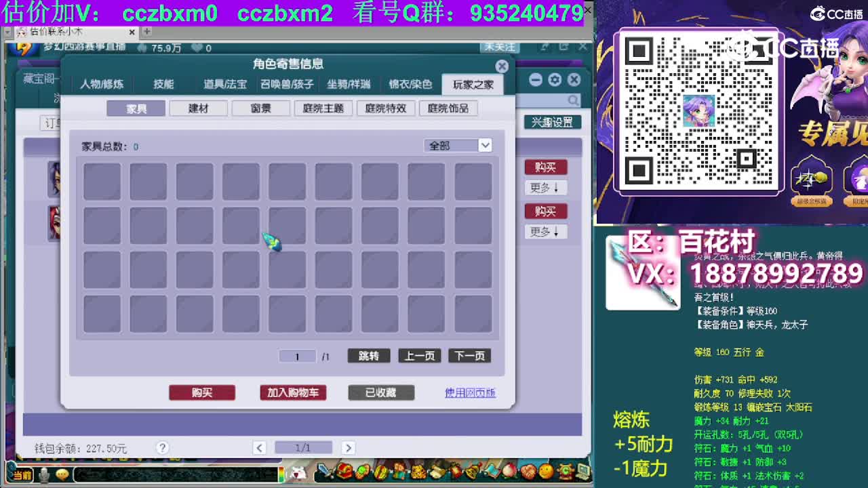The width and height of the screenshot is (868, 488).
Task: Click the 跳转 jump button
Action: click(x=369, y=356)
